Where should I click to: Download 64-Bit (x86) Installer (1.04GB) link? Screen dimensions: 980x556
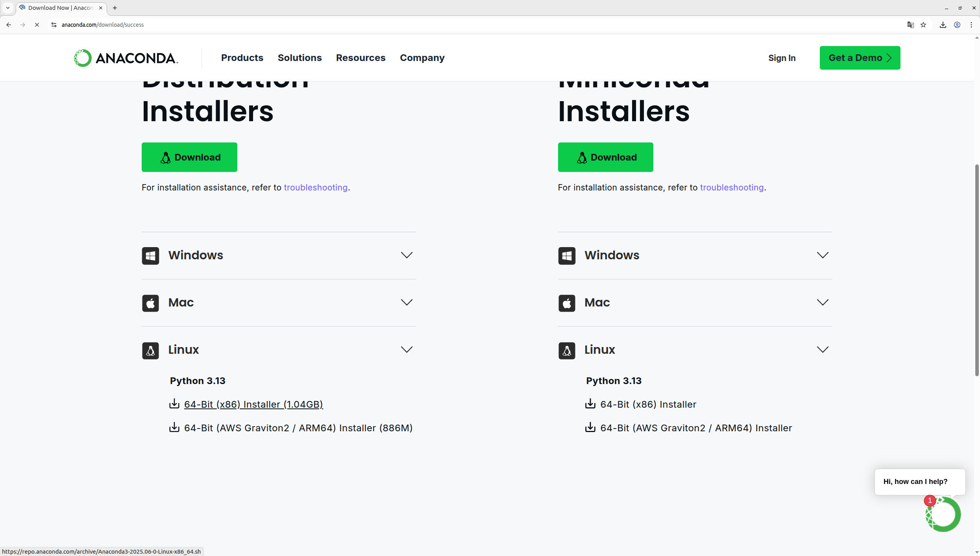(x=253, y=405)
